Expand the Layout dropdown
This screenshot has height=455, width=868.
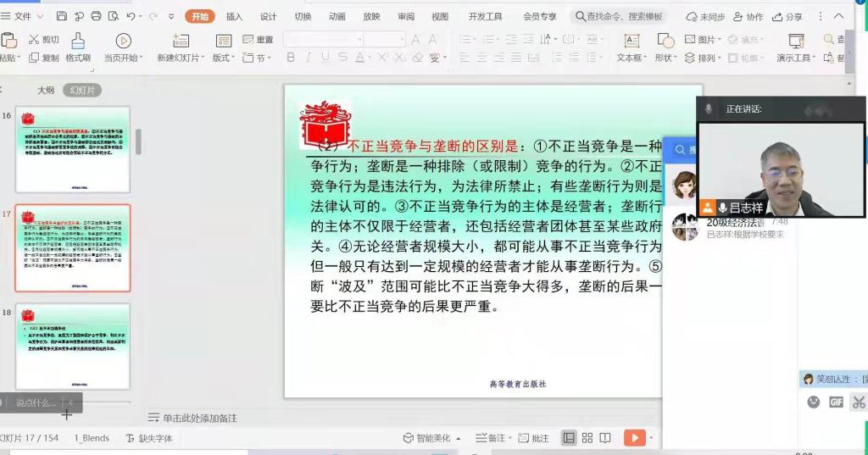[224, 58]
